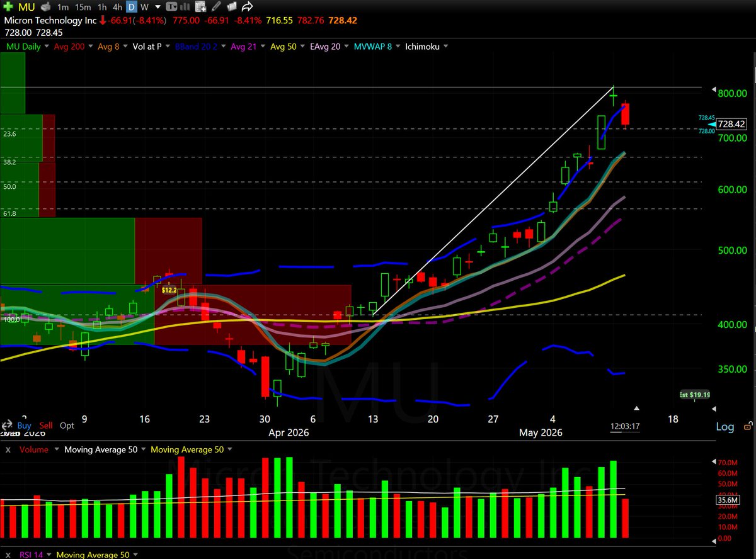Click the arrow marker at the top horizontal line
756x559 pixels.
pyautogui.click(x=713, y=88)
